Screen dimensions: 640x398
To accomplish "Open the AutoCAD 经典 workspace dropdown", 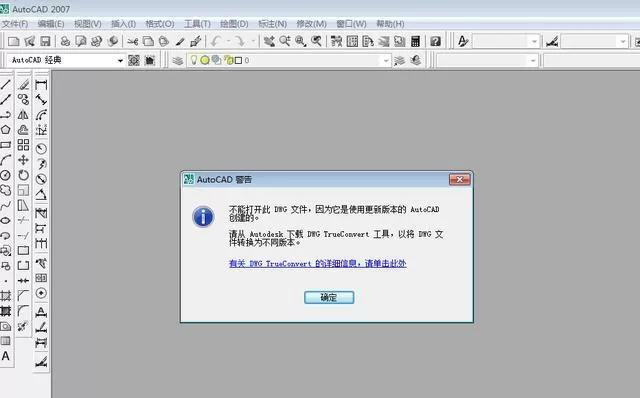I will (120, 60).
